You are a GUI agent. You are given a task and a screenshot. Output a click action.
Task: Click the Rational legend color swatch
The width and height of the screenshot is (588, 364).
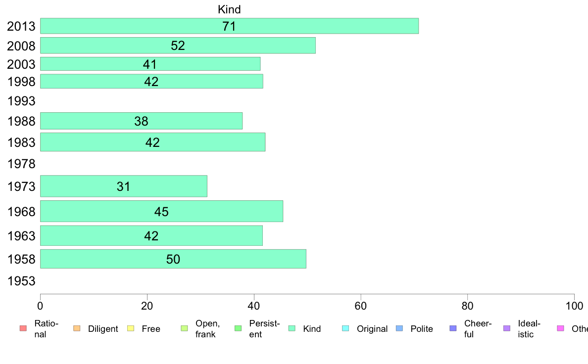coord(23,328)
